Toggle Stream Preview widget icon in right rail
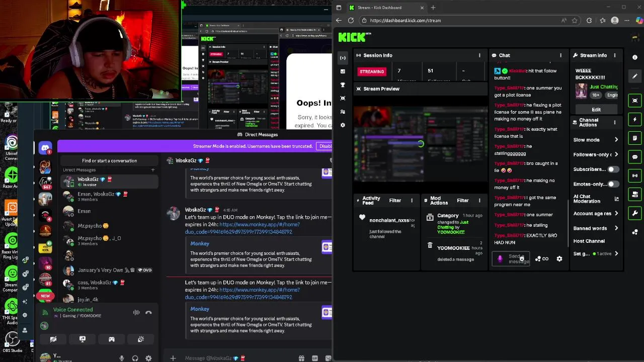Image resolution: width=644 pixels, height=362 pixels. pyautogui.click(x=635, y=101)
